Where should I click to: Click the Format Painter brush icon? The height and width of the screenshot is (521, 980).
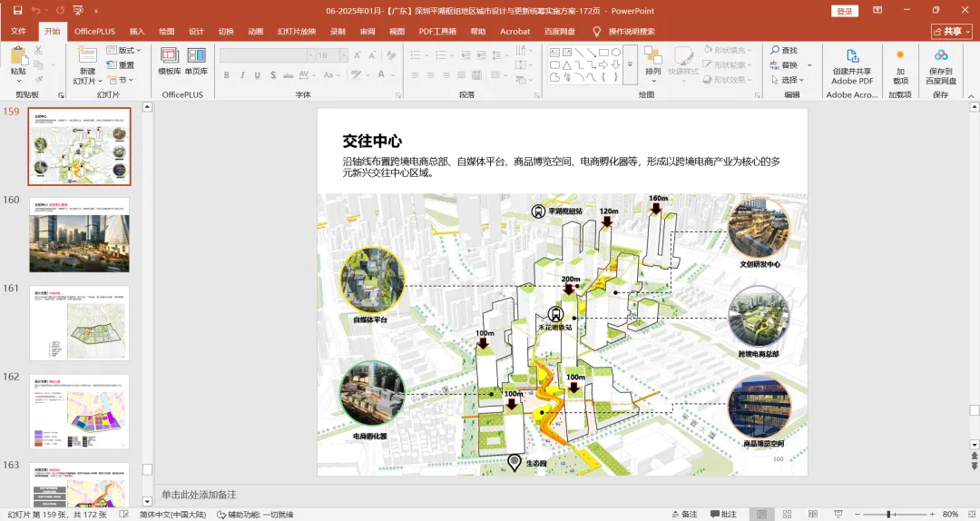point(39,80)
